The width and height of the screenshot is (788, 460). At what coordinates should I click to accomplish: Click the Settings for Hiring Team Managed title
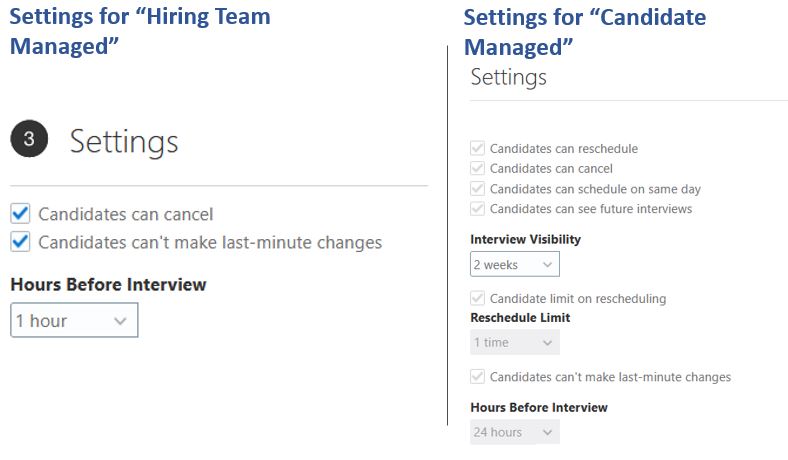(140, 31)
